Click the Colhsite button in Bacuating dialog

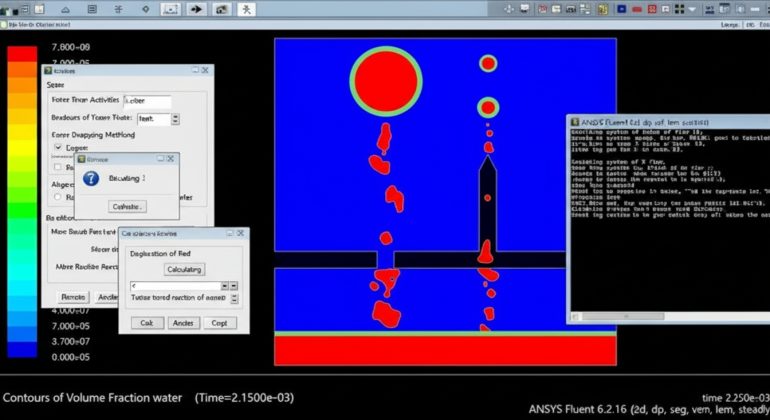coord(125,206)
